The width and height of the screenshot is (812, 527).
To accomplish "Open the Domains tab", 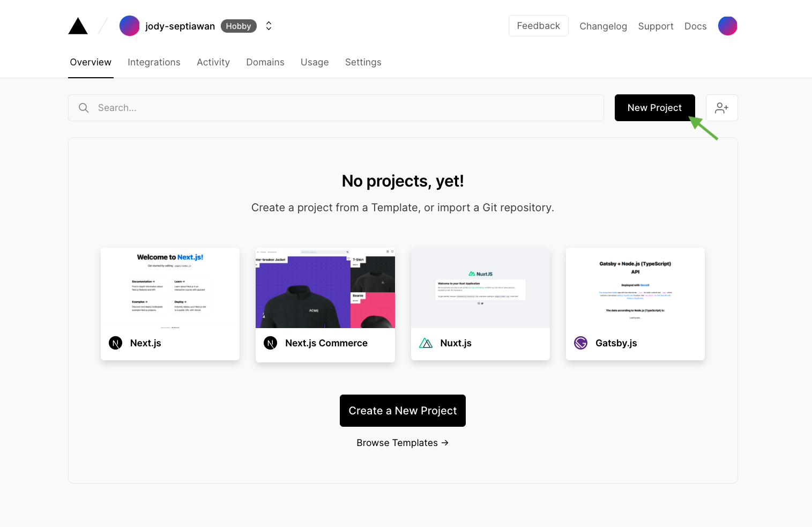I will coord(265,62).
